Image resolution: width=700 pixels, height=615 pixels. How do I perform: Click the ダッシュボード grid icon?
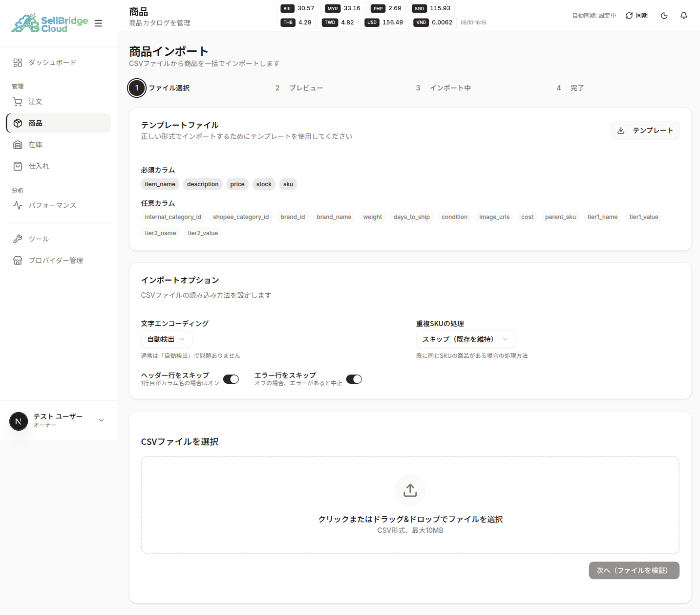click(x=18, y=63)
